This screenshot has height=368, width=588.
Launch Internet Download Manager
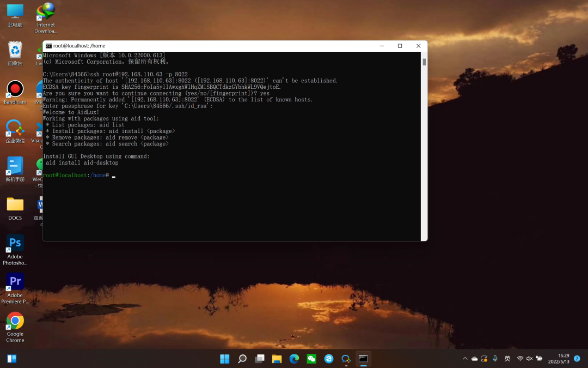click(46, 11)
